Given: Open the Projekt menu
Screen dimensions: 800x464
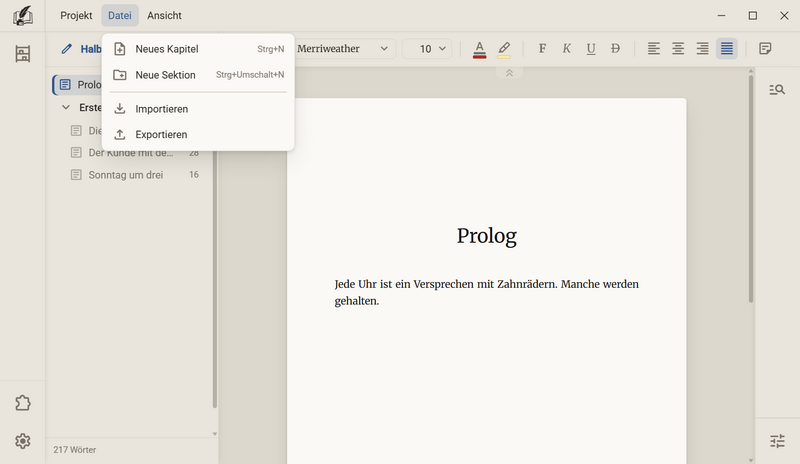Looking at the screenshot, I should [76, 15].
